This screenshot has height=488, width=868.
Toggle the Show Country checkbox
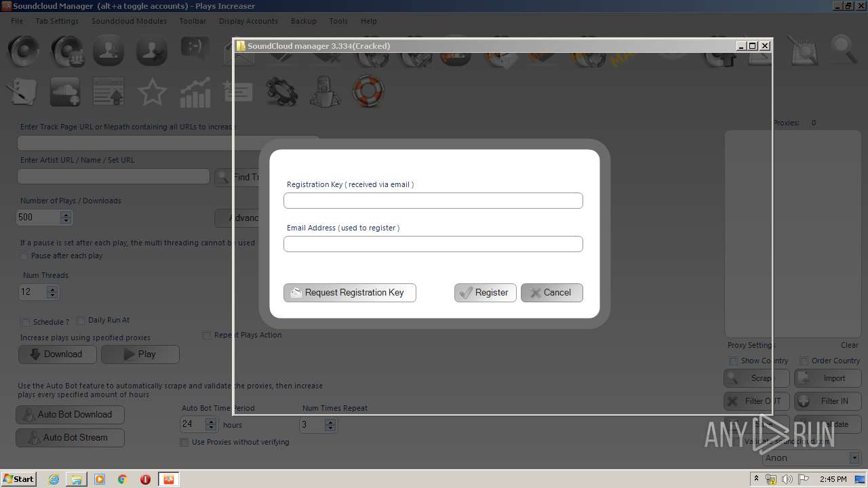(733, 361)
